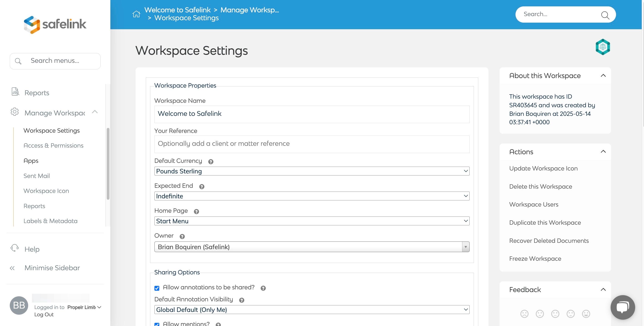Open Labels & Metadata menu item
Image resolution: width=644 pixels, height=326 pixels.
(50, 221)
